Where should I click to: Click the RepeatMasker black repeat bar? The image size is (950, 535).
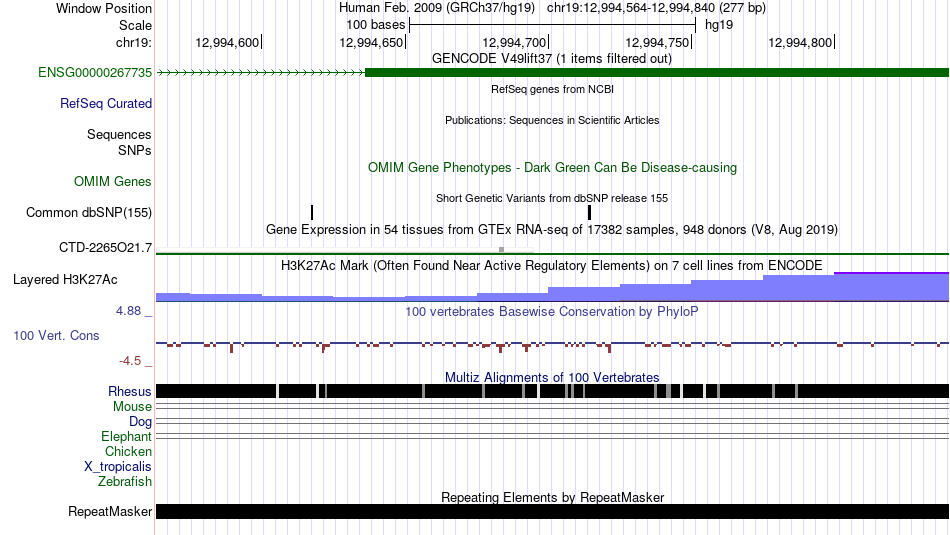point(552,511)
